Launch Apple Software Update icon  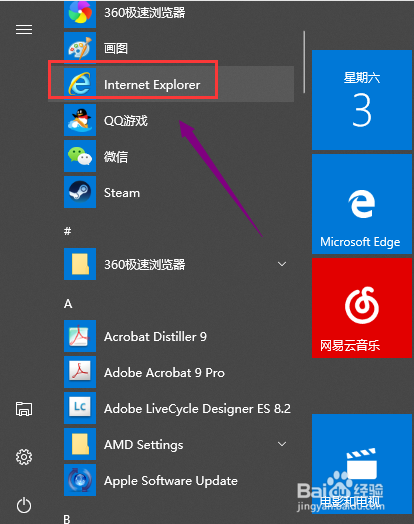[80, 480]
